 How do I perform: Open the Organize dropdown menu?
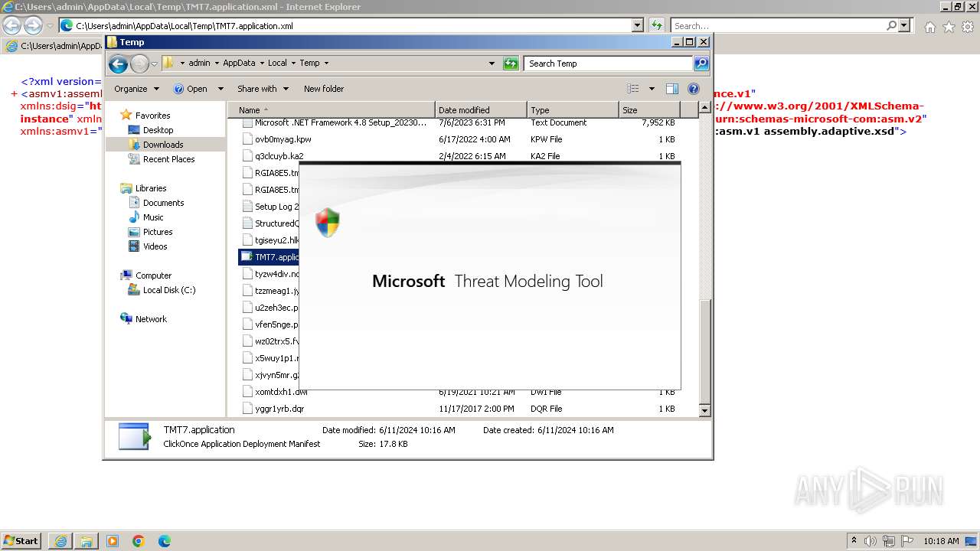point(136,89)
